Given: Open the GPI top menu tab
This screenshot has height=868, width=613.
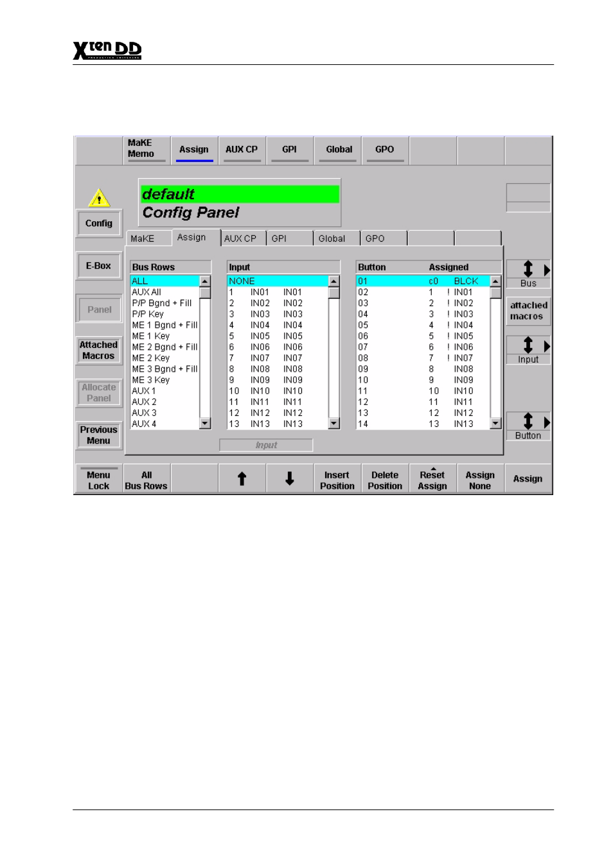Looking at the screenshot, I should click(x=289, y=150).
